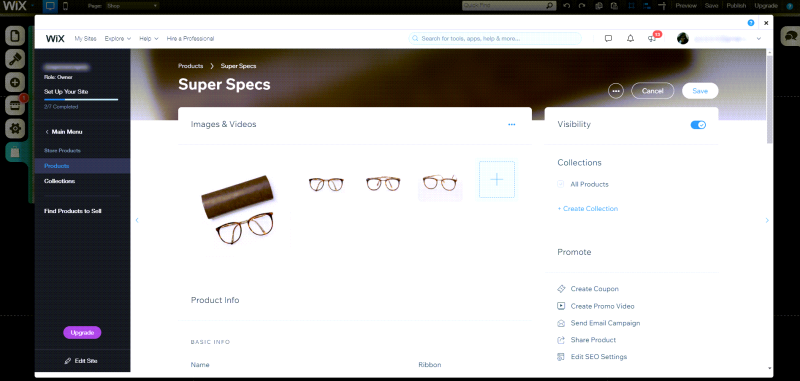
Task: Toggle the blue layout icon in editor toolbar
Action: pos(646,6)
